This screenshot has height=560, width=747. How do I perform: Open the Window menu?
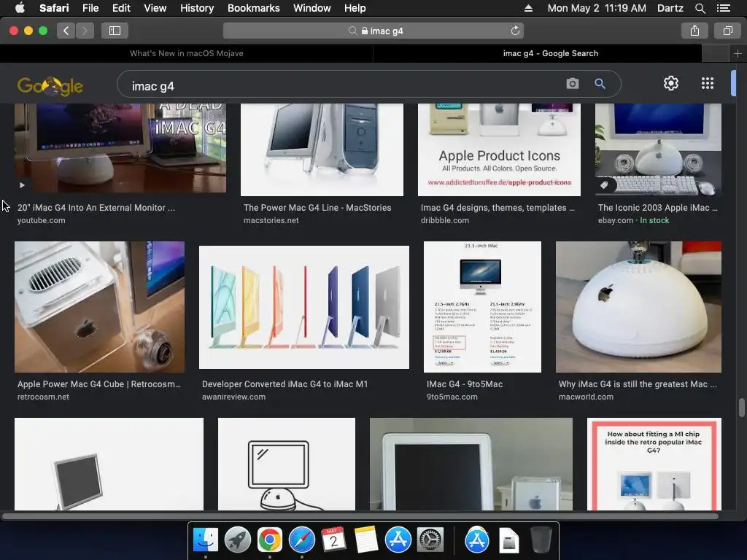pyautogui.click(x=311, y=8)
